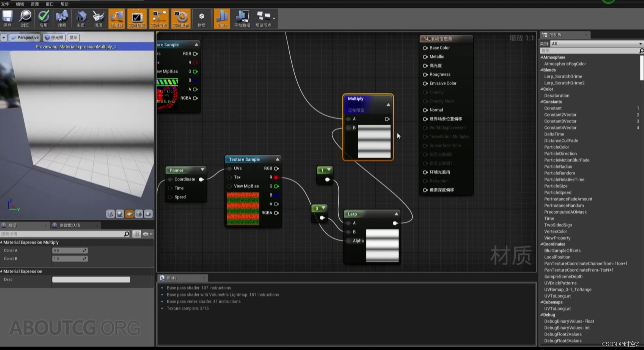The image size is (644, 350).
Task: Open the 文件 (File) menu
Action: coord(5,4)
